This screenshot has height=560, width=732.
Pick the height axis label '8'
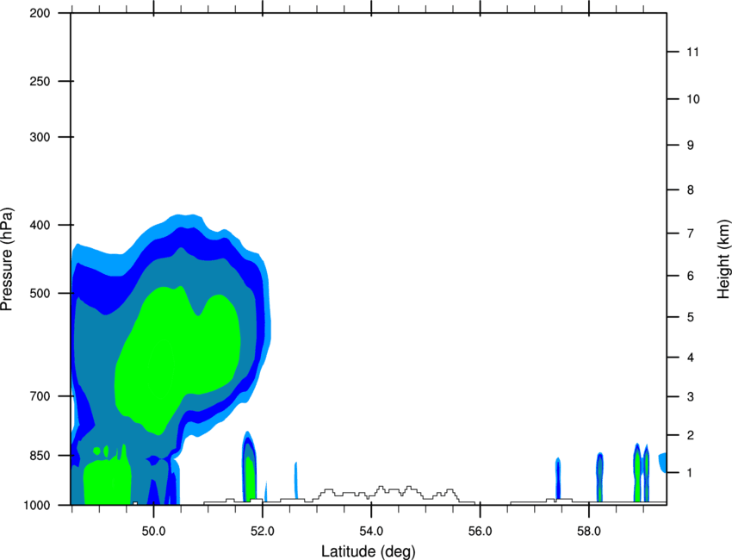pyautogui.click(x=691, y=190)
